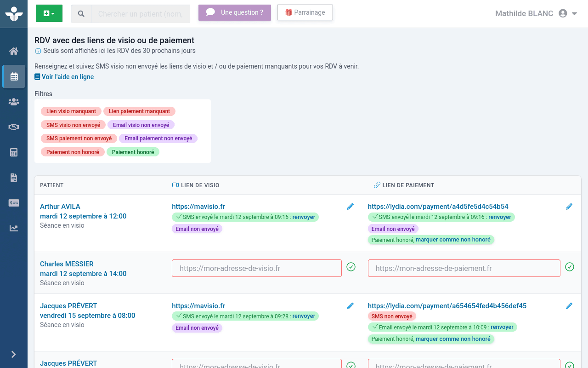Viewport: 588px width, 368px height.
Task: Resend visio SMS for Arthur AVILA
Action: pos(304,217)
